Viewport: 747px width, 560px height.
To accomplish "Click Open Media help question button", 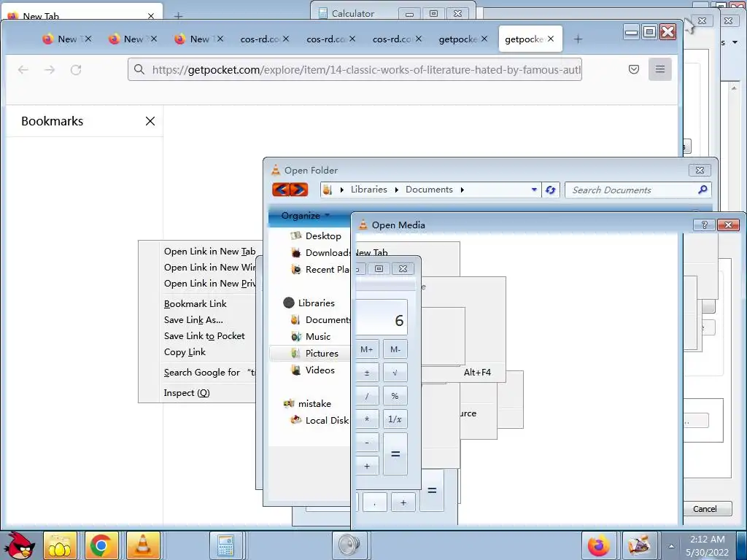I will click(704, 225).
